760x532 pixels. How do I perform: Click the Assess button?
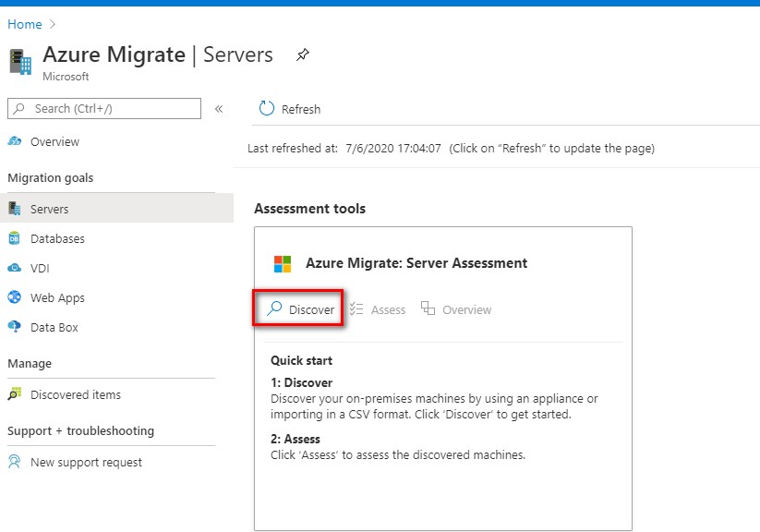tap(378, 309)
